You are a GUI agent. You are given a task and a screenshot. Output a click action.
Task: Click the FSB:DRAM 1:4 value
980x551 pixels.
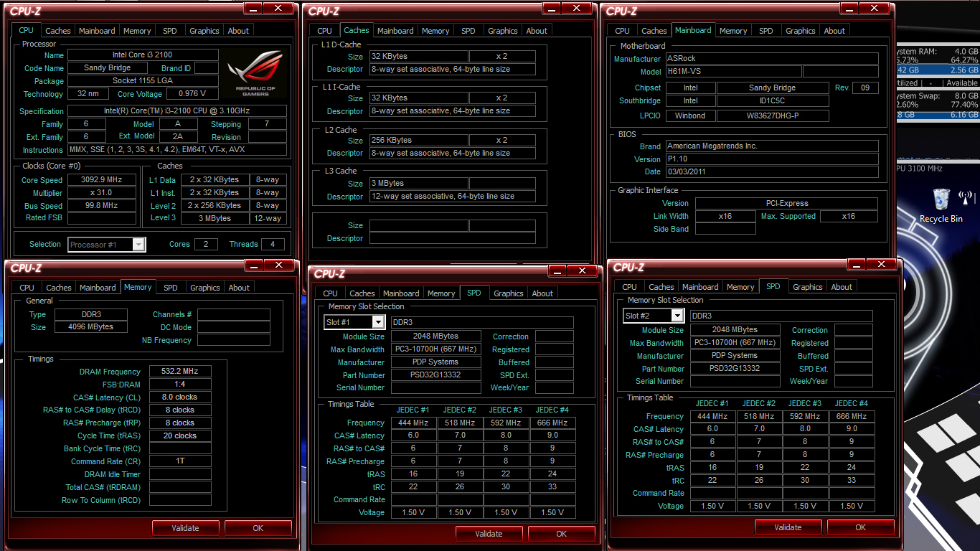(180, 385)
